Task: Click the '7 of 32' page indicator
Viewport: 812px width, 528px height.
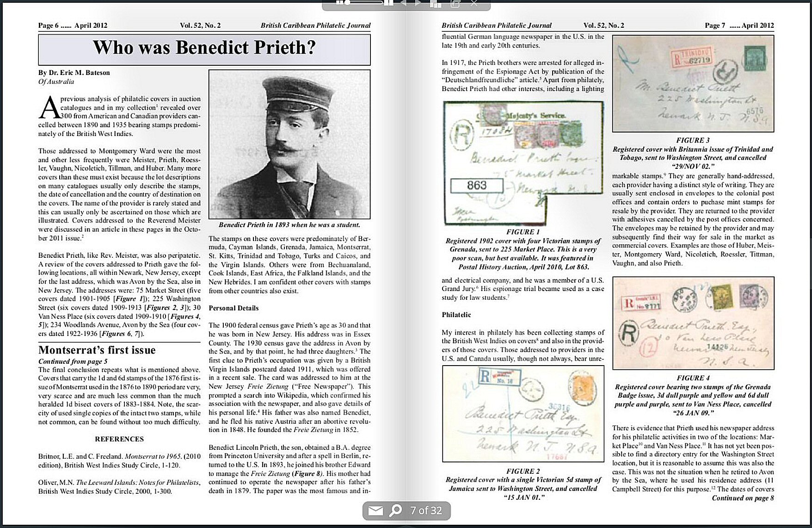Action: tap(426, 510)
